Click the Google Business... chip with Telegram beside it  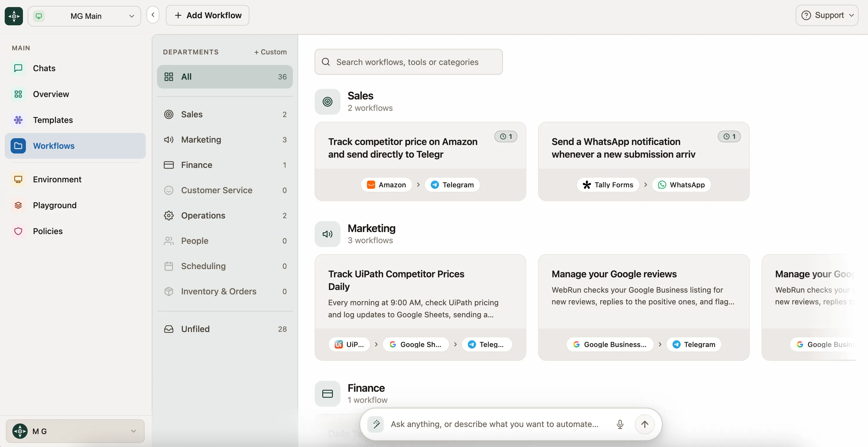point(610,345)
